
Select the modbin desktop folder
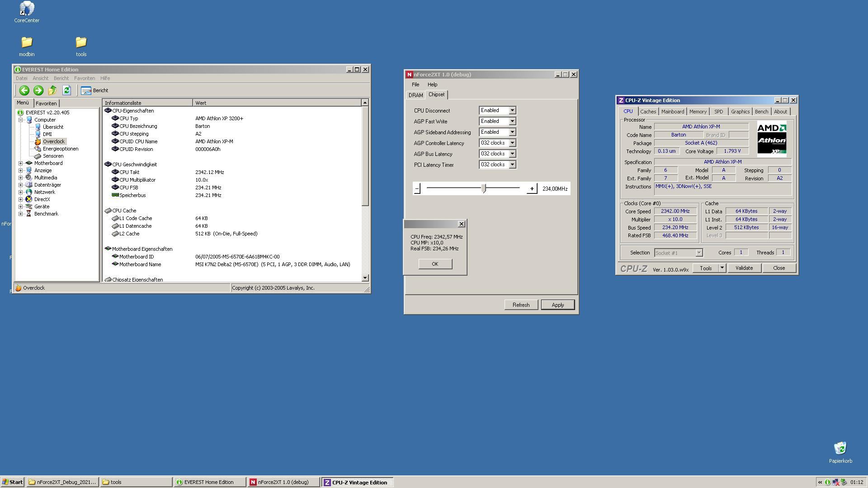pos(27,47)
